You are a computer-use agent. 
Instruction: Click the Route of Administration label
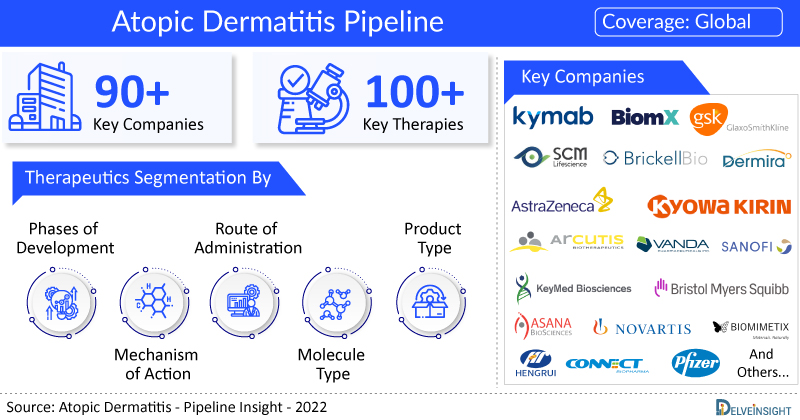pyautogui.click(x=248, y=238)
